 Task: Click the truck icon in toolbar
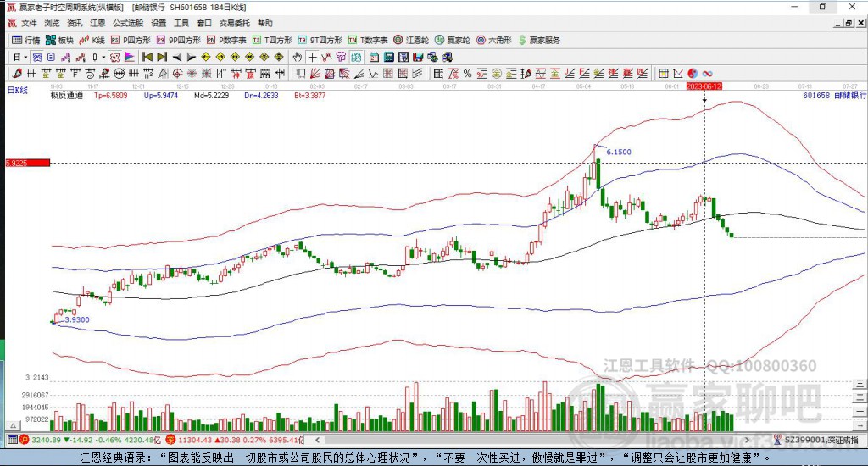point(448,57)
